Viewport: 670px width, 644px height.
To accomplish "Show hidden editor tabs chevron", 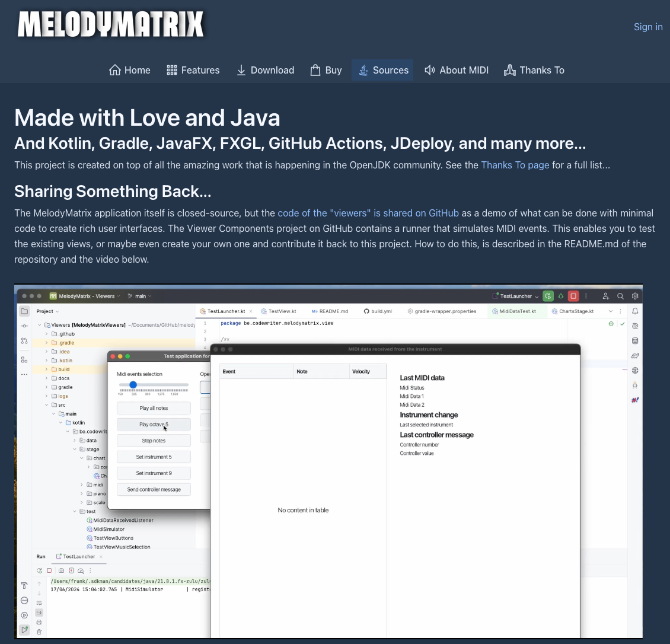I will 611,311.
